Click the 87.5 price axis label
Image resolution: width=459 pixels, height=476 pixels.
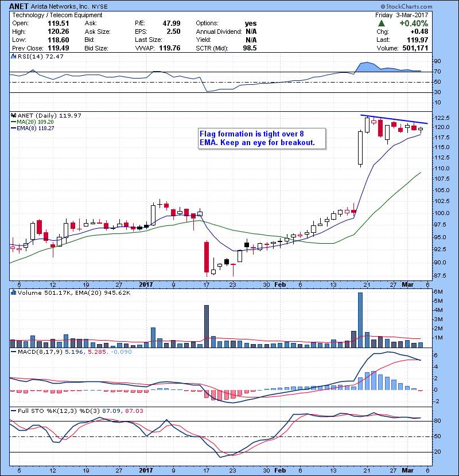tap(440, 276)
